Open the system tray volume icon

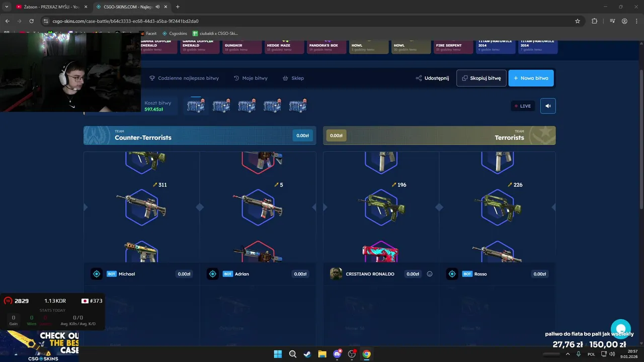click(612, 354)
